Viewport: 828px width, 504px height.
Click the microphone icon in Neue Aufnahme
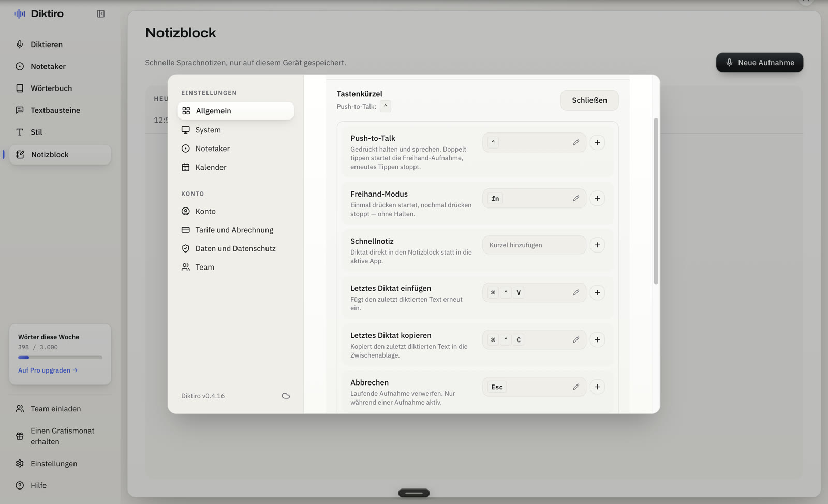coord(729,63)
